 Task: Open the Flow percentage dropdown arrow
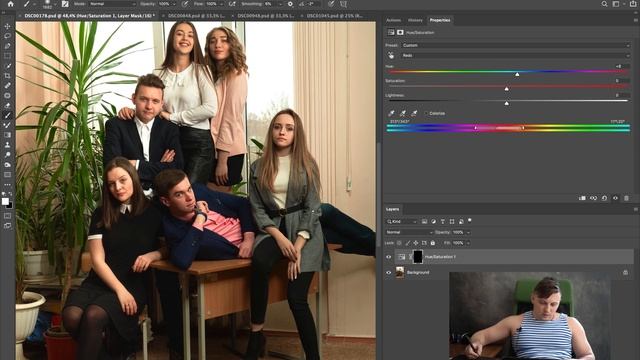pos(222,4)
